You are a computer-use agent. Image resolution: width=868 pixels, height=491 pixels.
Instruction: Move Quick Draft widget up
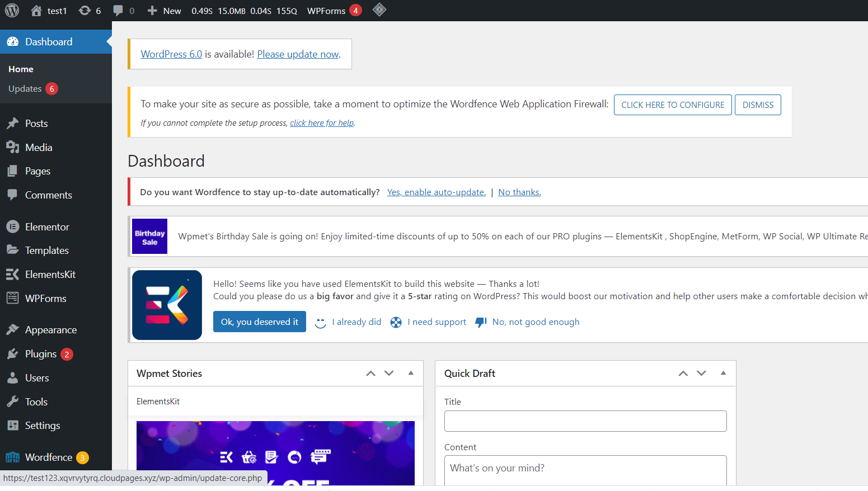(x=683, y=374)
